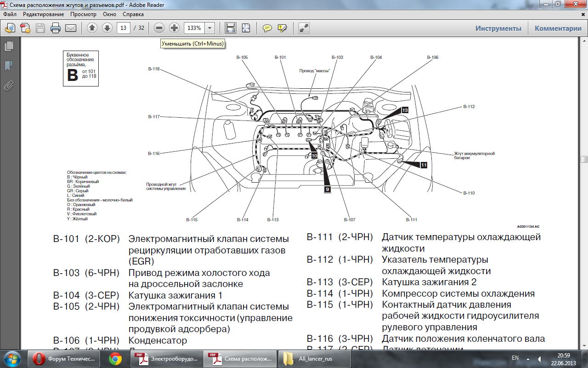
Task: Go to previous page with up arrow
Action: point(92,28)
